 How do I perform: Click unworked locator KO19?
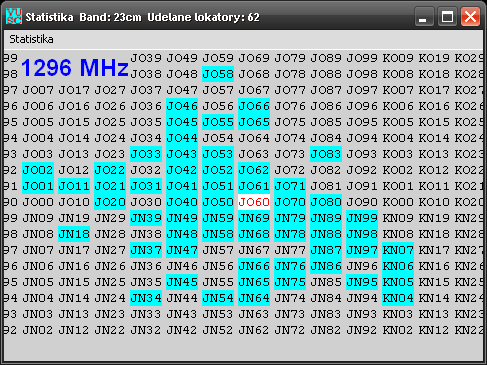coord(434,58)
